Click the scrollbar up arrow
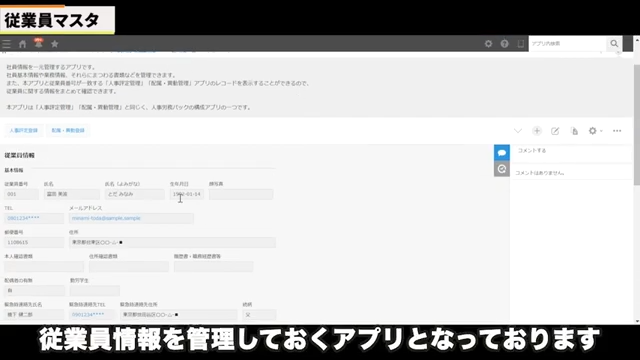 pyautogui.click(x=637, y=40)
